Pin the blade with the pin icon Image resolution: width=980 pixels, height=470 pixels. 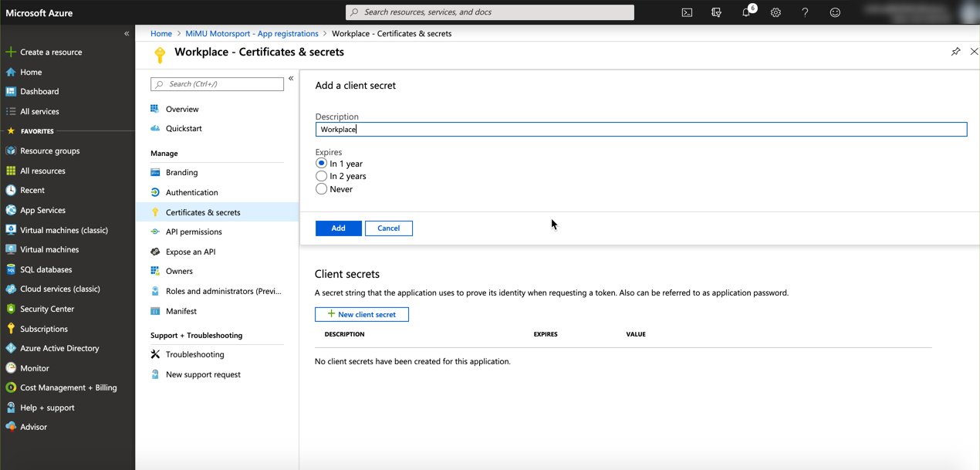coord(955,52)
